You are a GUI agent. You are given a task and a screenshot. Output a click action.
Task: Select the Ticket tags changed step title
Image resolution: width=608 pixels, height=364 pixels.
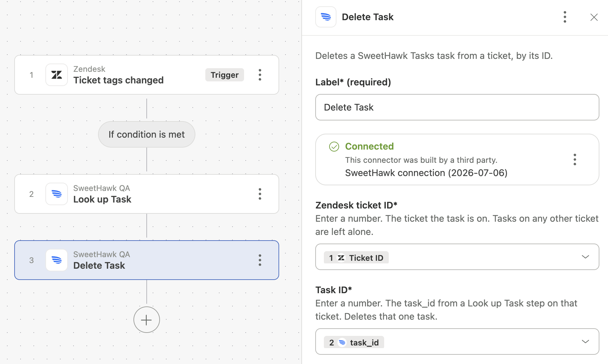[119, 80]
